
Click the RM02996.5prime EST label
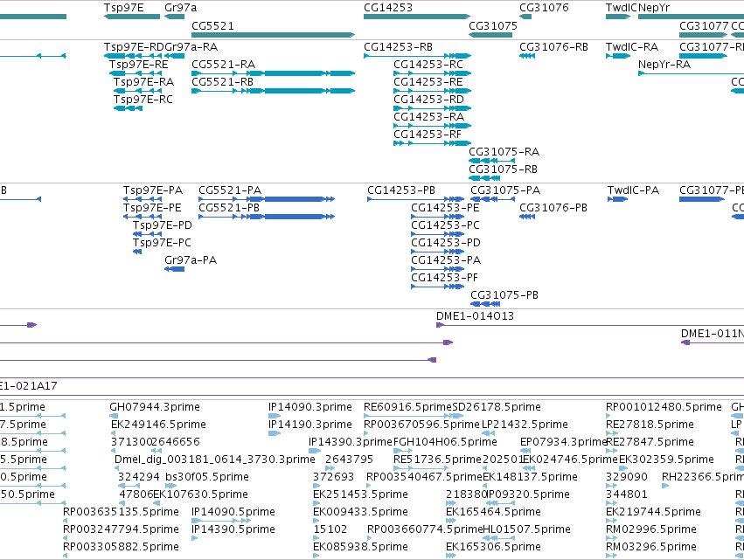point(651,529)
